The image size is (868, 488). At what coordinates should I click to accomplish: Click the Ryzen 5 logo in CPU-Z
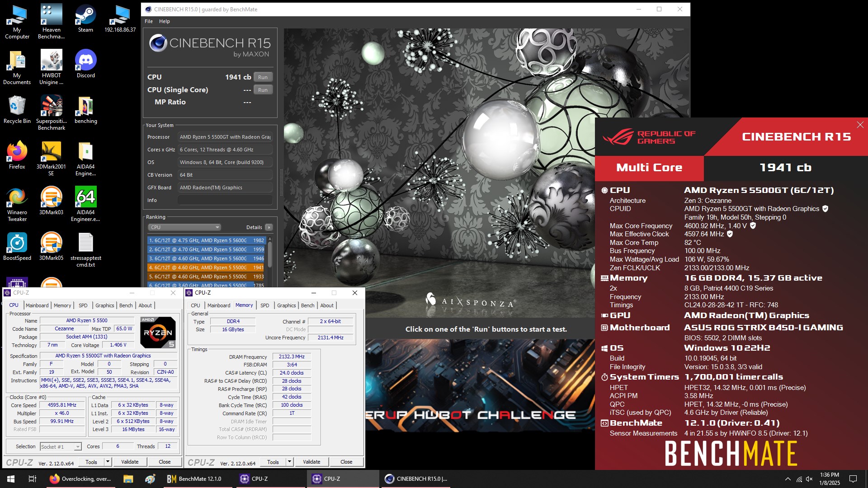[158, 332]
